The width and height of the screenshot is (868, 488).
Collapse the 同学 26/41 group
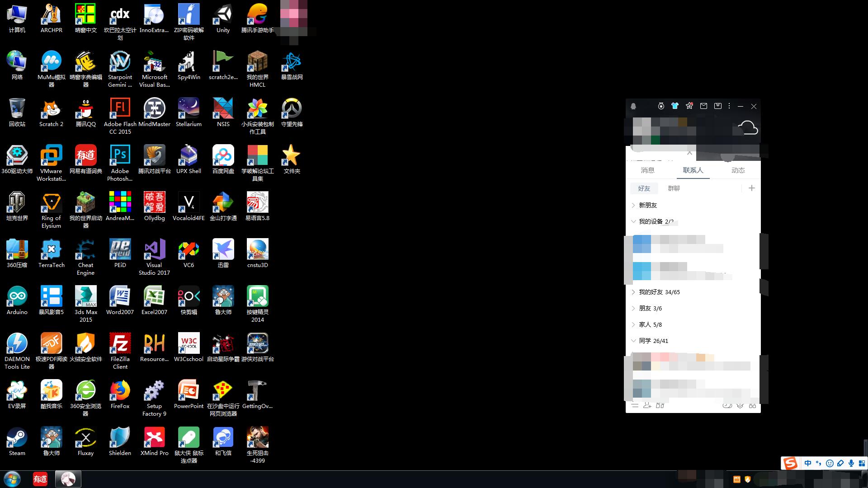pyautogui.click(x=653, y=341)
